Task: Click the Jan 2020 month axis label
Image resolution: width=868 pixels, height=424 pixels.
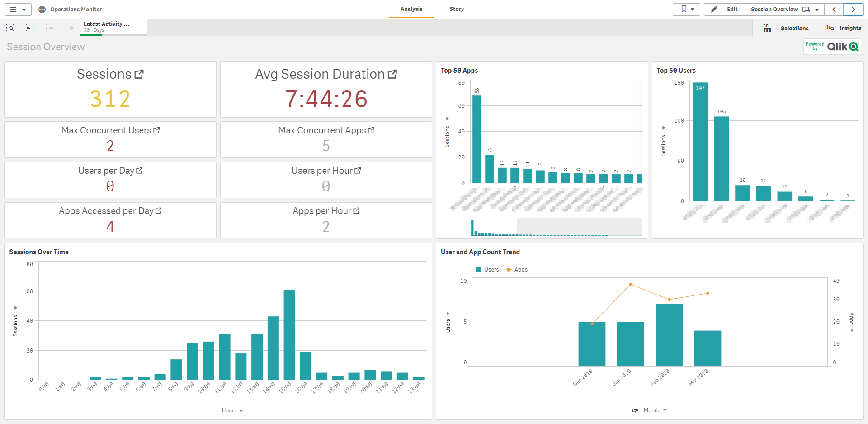Action: click(622, 377)
